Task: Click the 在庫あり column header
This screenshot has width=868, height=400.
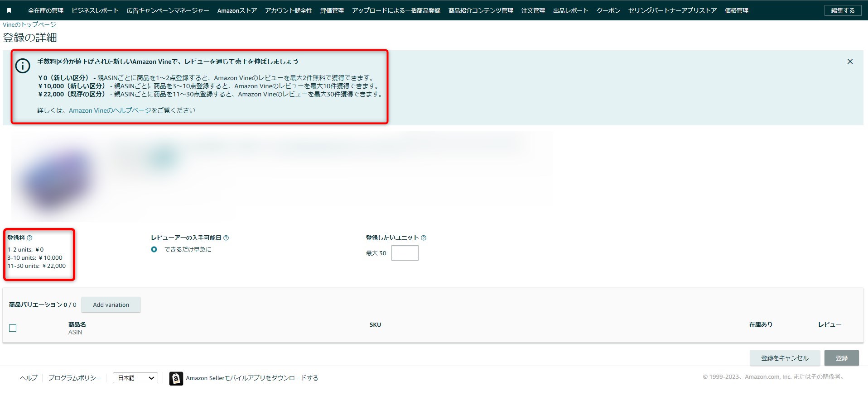Action: point(761,324)
